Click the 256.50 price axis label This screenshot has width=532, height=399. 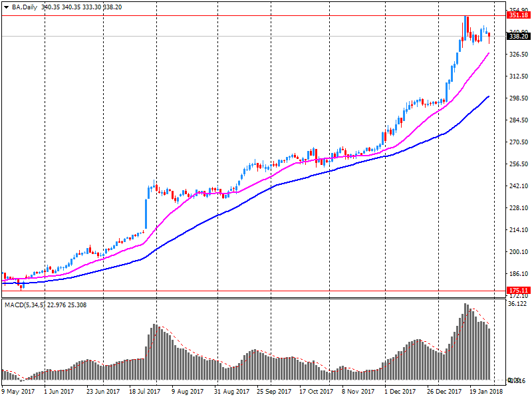tap(519, 164)
